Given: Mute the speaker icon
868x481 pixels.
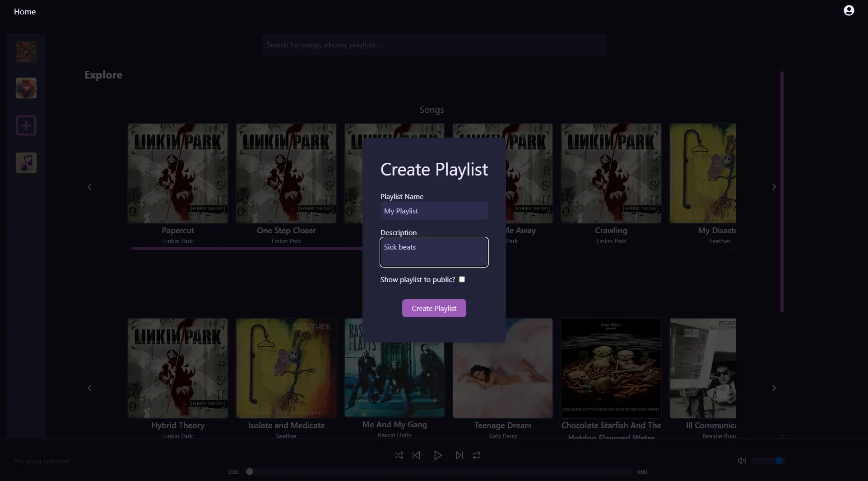Looking at the screenshot, I should tap(742, 461).
